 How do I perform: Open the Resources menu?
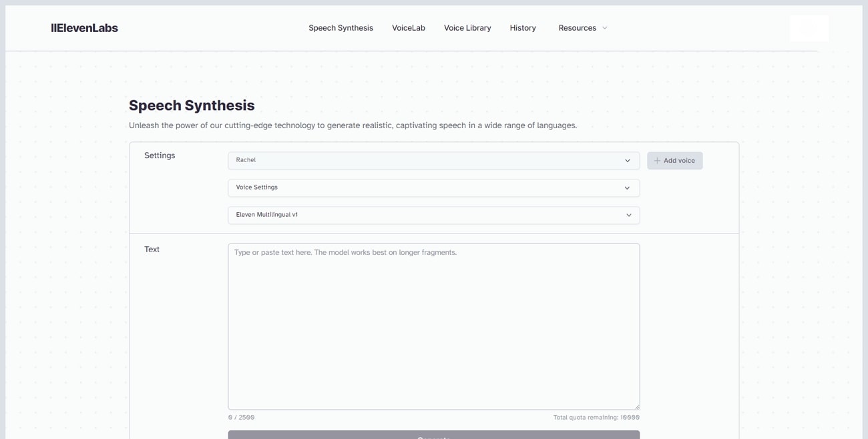[578, 28]
